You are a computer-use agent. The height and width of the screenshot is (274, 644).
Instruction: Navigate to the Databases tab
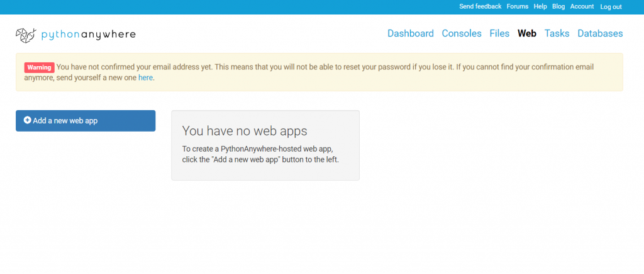click(600, 33)
